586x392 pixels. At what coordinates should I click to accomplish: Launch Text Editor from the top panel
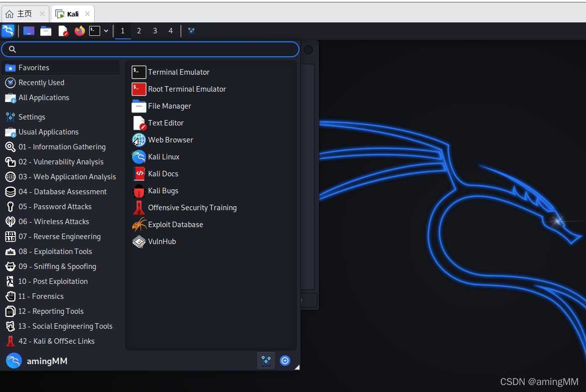[x=63, y=31]
